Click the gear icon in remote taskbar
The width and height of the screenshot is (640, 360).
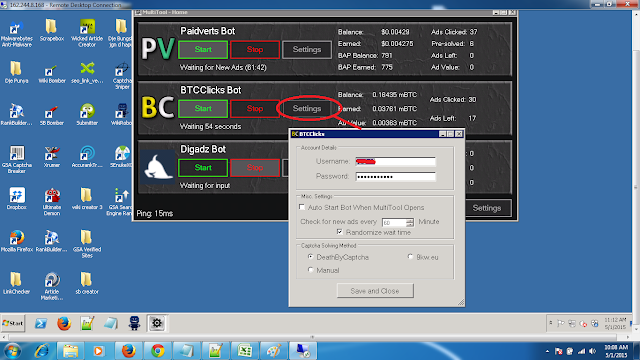(x=157, y=323)
